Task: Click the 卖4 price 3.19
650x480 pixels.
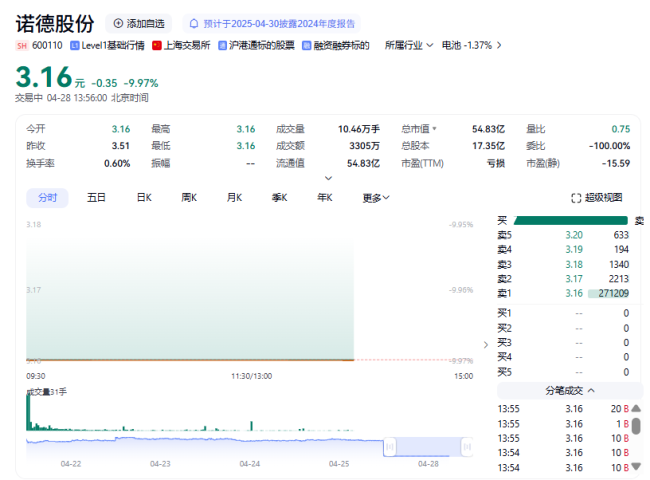Action: pos(574,250)
